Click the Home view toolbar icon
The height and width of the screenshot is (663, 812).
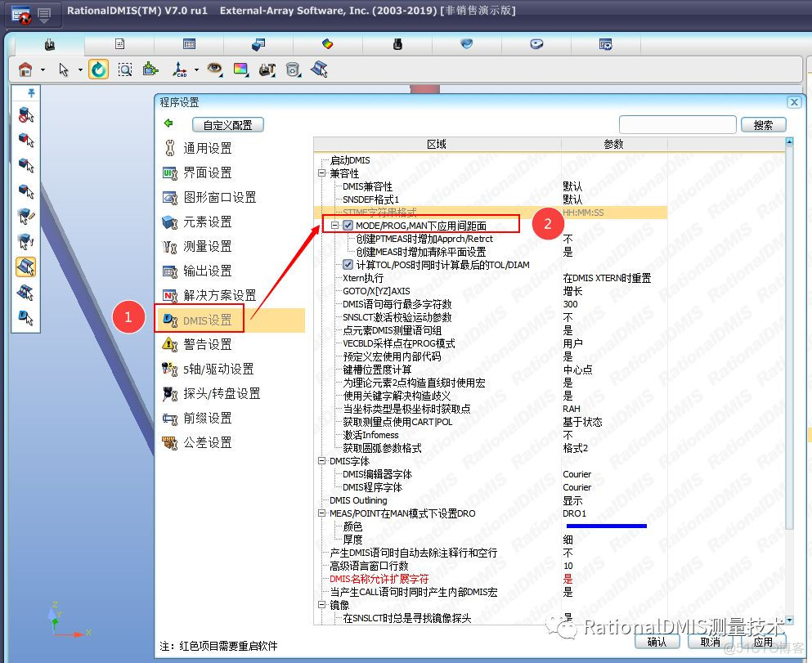point(25,69)
